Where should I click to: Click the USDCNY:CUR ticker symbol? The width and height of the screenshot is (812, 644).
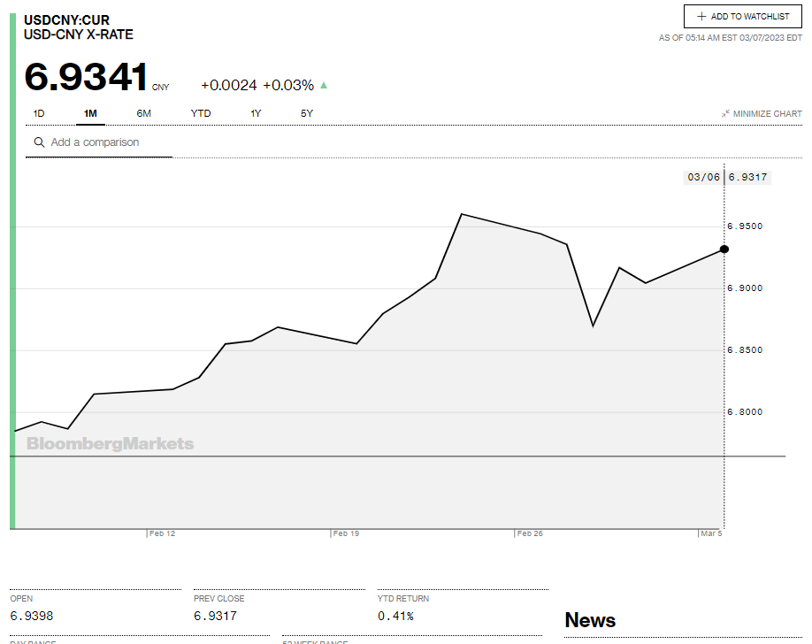click(x=68, y=19)
